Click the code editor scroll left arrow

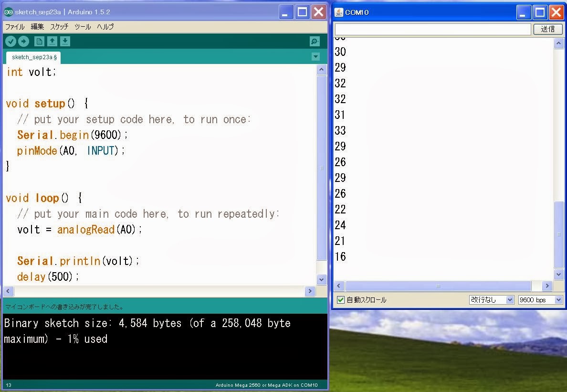coord(8,291)
